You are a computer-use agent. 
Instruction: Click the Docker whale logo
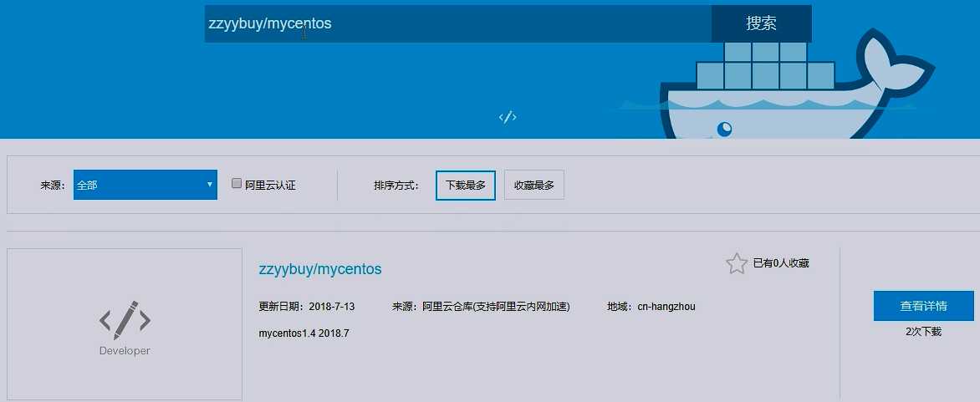(795, 88)
